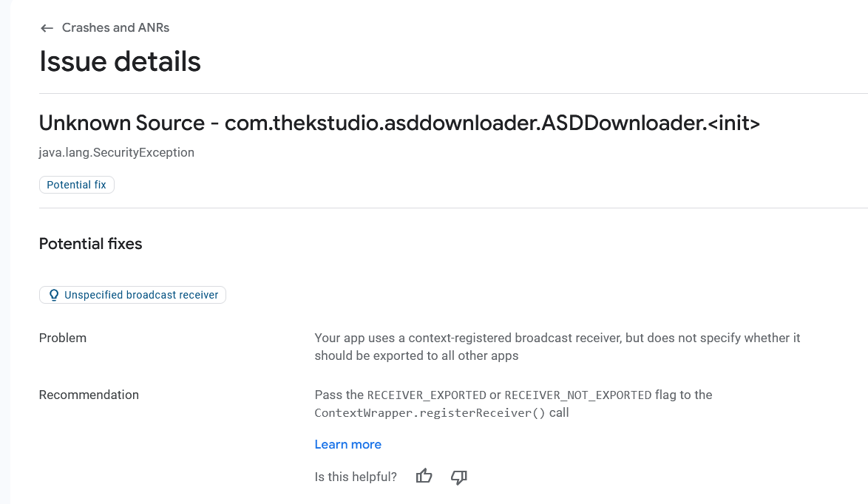The height and width of the screenshot is (504, 868).
Task: Click the Potential fix chip
Action: click(x=76, y=185)
